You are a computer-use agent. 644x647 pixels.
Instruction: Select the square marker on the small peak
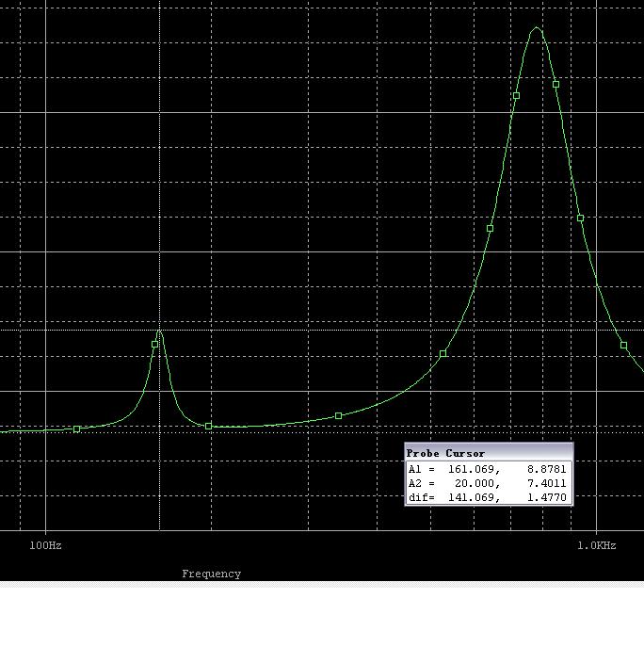tap(155, 345)
